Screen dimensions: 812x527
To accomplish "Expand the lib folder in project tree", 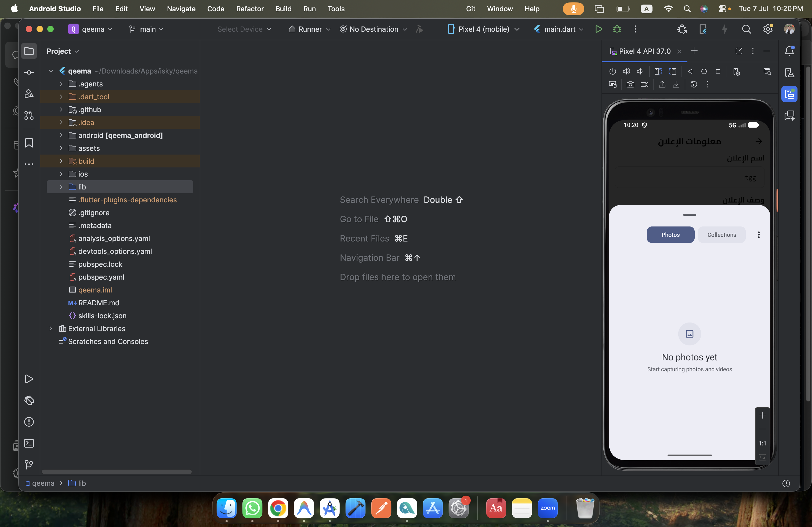I will (61, 187).
